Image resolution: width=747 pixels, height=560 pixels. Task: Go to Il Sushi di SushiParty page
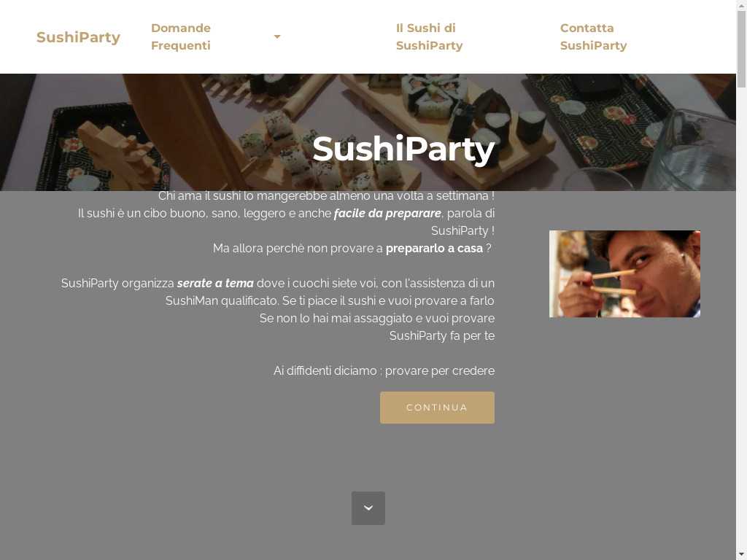(x=429, y=36)
